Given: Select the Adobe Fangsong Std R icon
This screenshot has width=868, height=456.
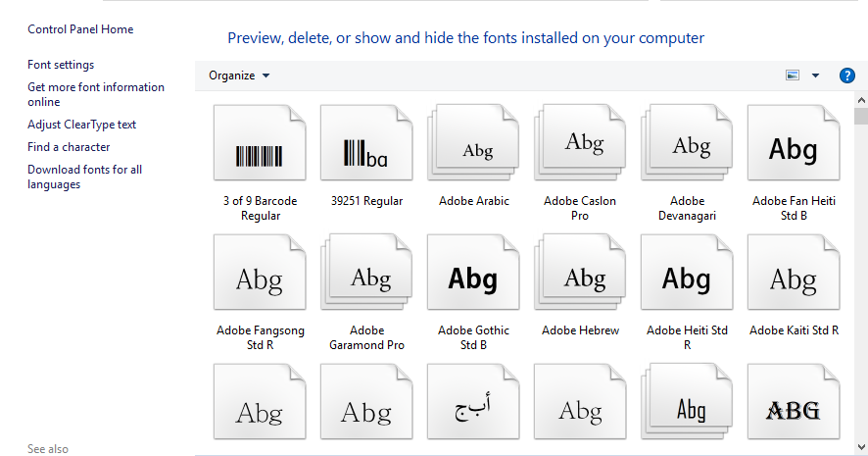Looking at the screenshot, I should pyautogui.click(x=260, y=272).
